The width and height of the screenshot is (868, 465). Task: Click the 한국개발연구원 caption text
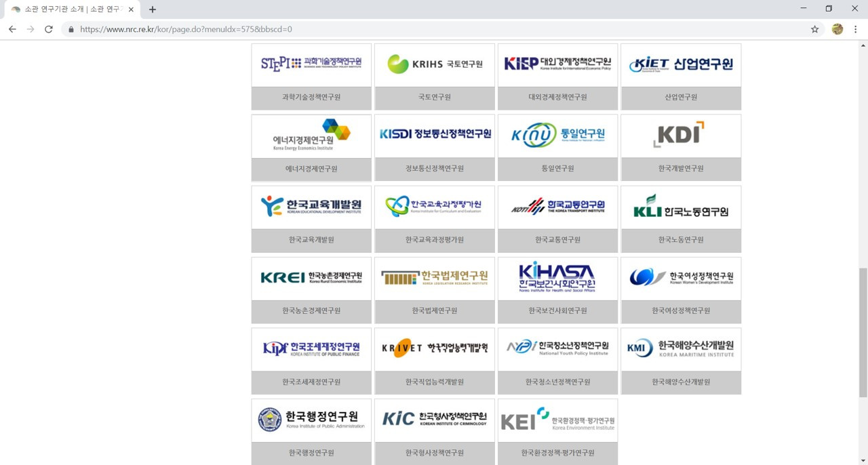[x=681, y=168]
